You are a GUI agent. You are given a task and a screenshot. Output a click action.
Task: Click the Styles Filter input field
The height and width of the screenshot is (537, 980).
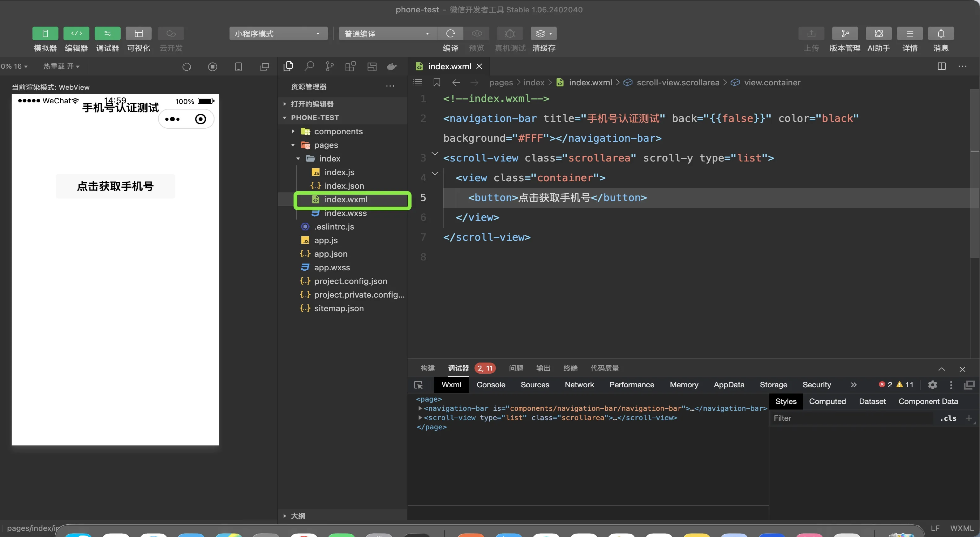click(x=852, y=418)
